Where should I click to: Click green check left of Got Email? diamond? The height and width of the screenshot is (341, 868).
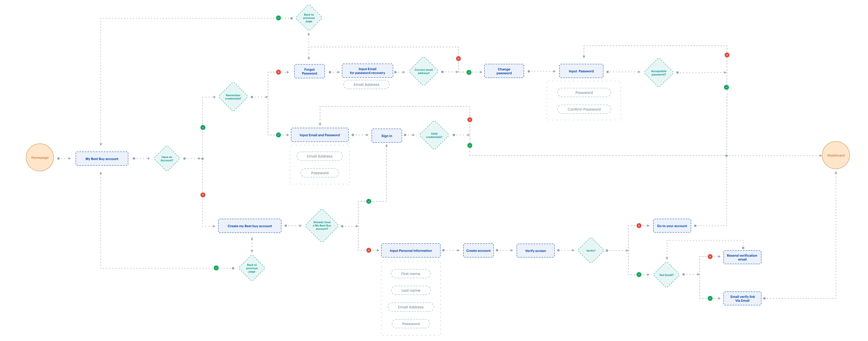639,275
